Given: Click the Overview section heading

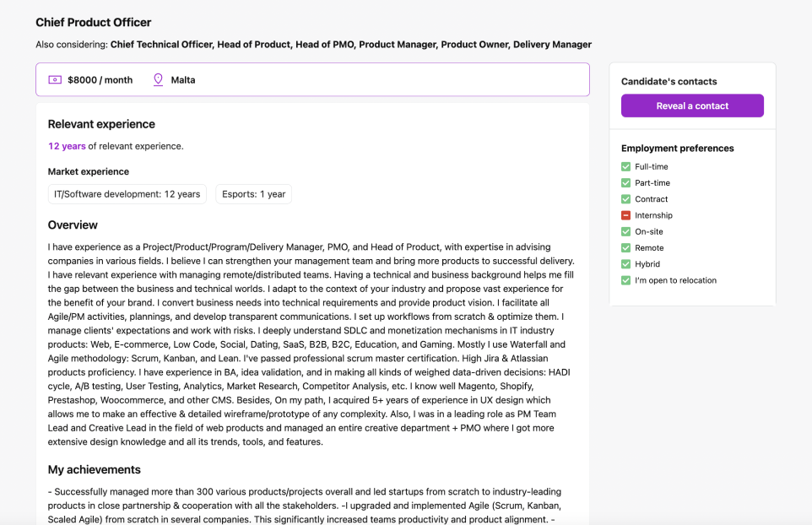Looking at the screenshot, I should 73,225.
